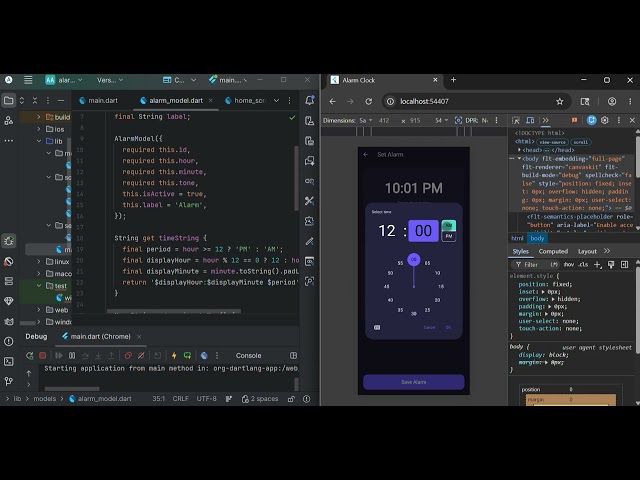Trigger Flutter Hot Restart green icon
640x480 pixels.
(x=187, y=356)
